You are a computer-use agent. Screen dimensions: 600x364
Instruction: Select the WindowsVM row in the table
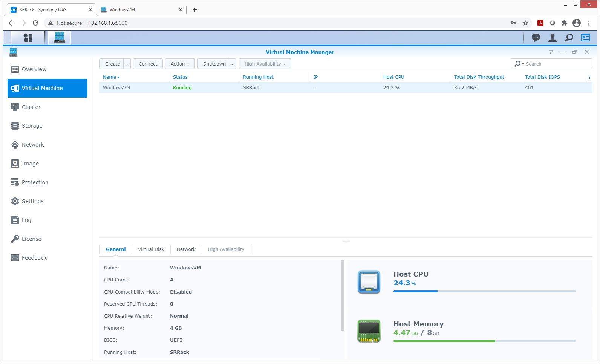tap(346, 88)
